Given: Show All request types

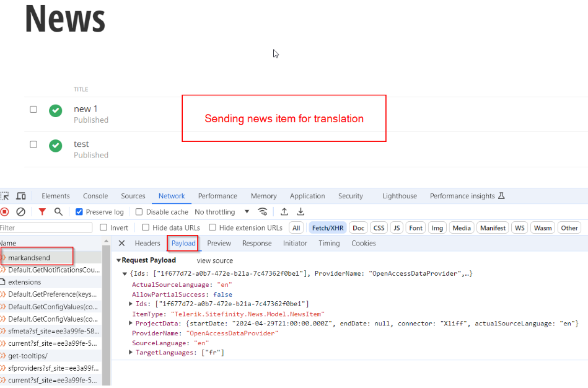Looking at the screenshot, I should 296,227.
